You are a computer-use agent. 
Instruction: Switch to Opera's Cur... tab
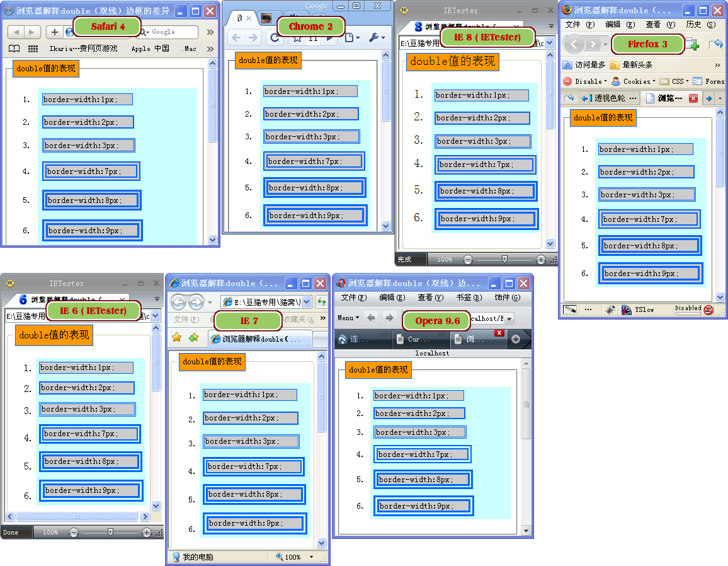pos(420,339)
